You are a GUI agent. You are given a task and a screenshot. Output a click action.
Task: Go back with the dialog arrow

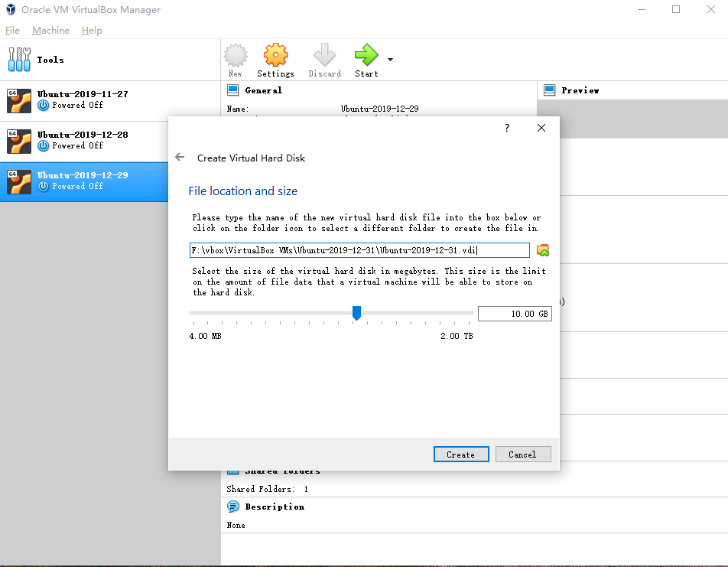[x=180, y=157]
